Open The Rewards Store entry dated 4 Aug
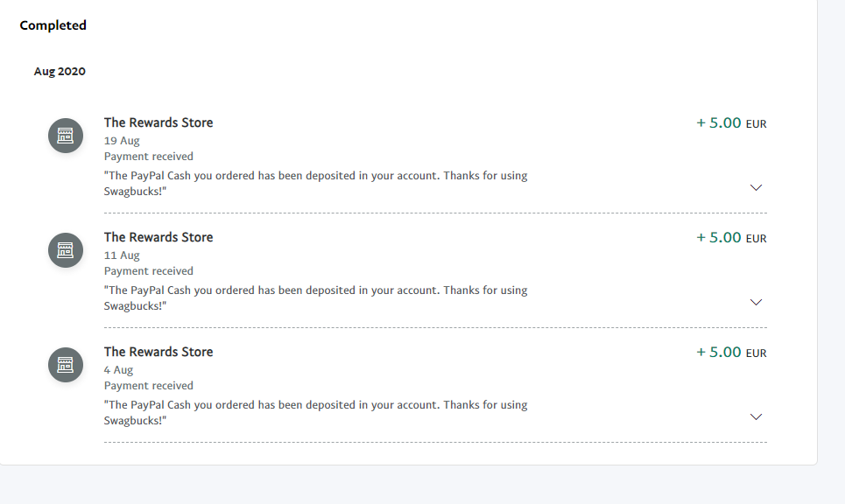 (158, 352)
